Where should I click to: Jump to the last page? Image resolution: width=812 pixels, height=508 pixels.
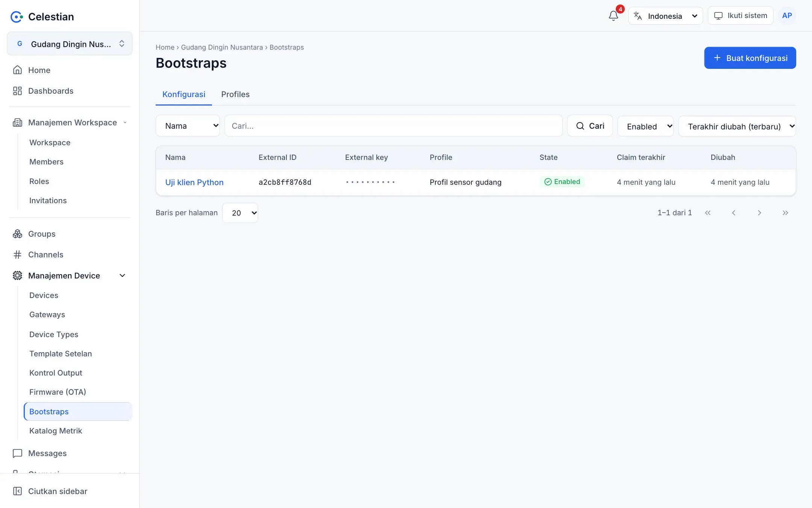(785, 213)
